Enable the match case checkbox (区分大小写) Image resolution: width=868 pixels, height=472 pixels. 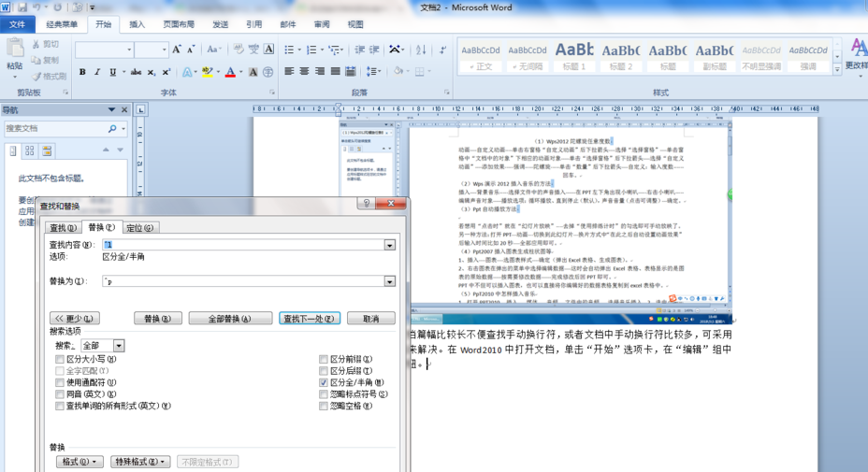click(x=60, y=359)
